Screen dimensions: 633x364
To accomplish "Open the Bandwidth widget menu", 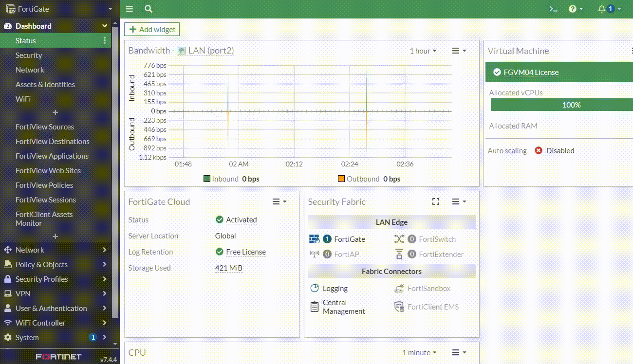I will pyautogui.click(x=459, y=51).
